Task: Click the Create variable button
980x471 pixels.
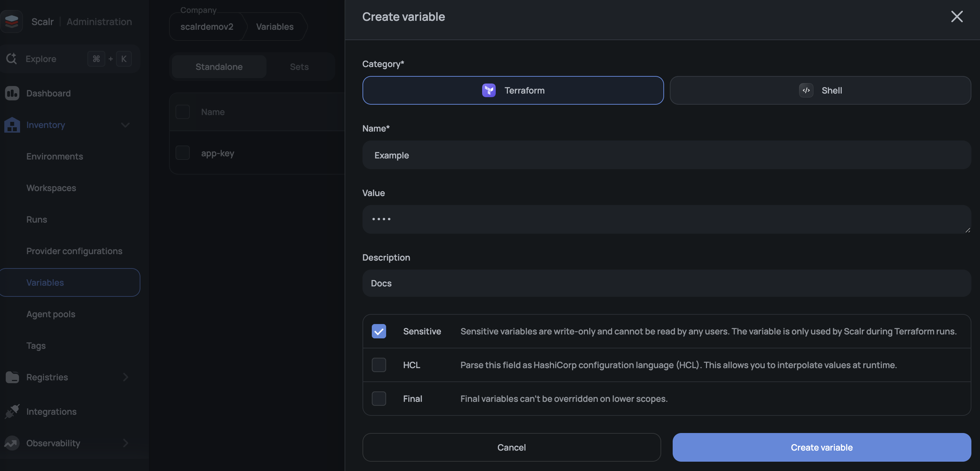Action: pyautogui.click(x=821, y=447)
